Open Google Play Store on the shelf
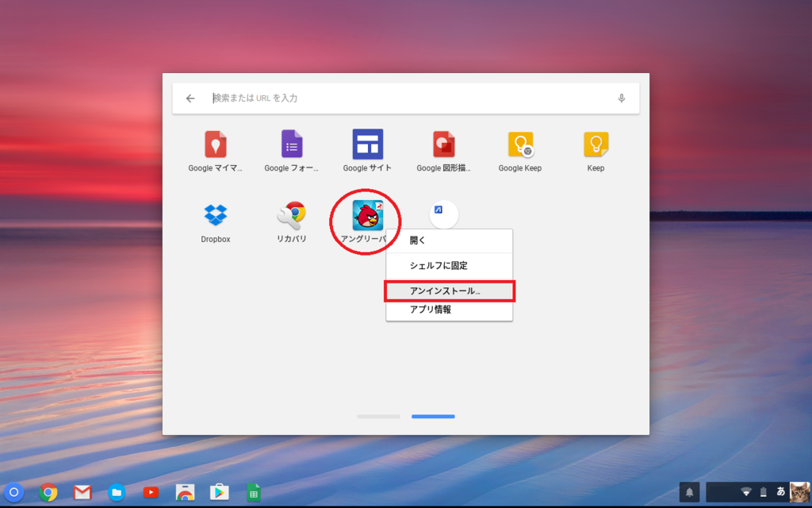 219,492
